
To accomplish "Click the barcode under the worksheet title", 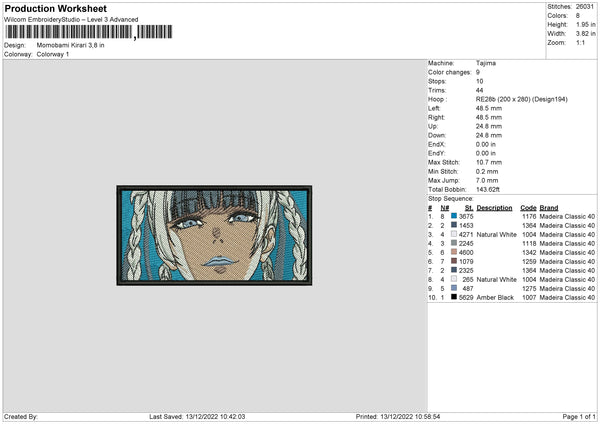I will (x=89, y=32).
